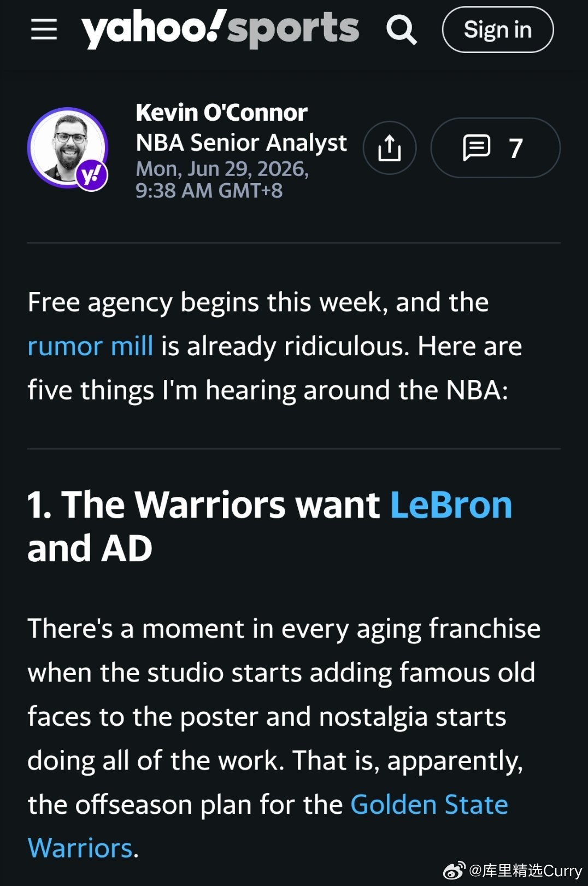
Task: Open the Kevin O'Connor author name
Action: point(221,113)
